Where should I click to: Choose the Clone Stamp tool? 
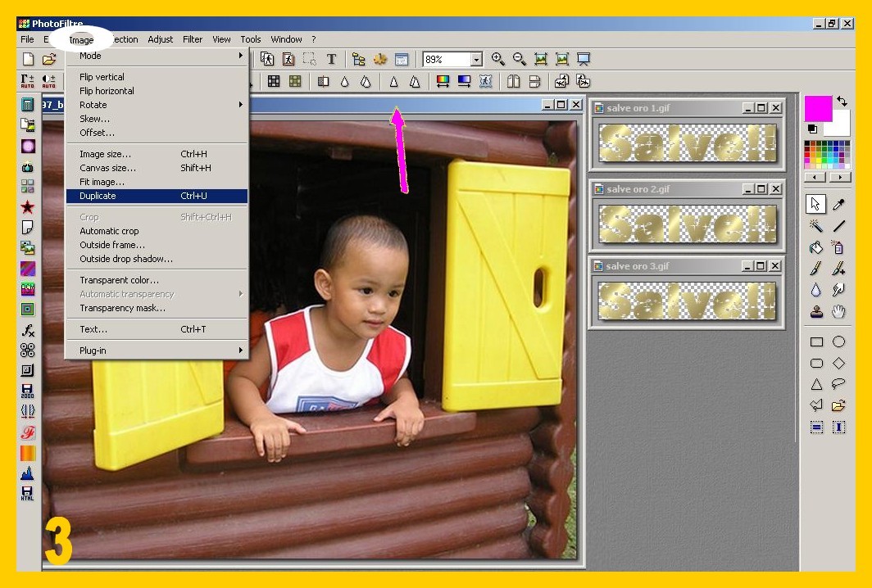click(816, 311)
